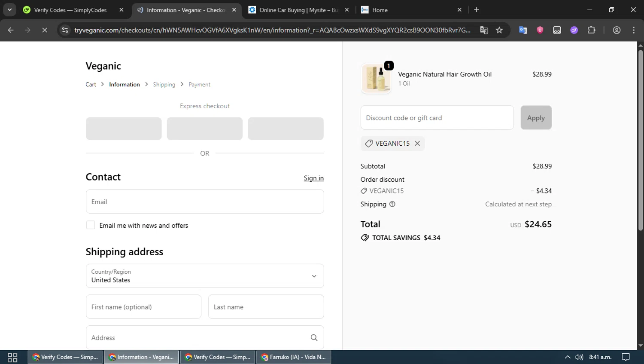View site information icon in address bar
Viewport: 644px width, 364px height.
click(65, 30)
